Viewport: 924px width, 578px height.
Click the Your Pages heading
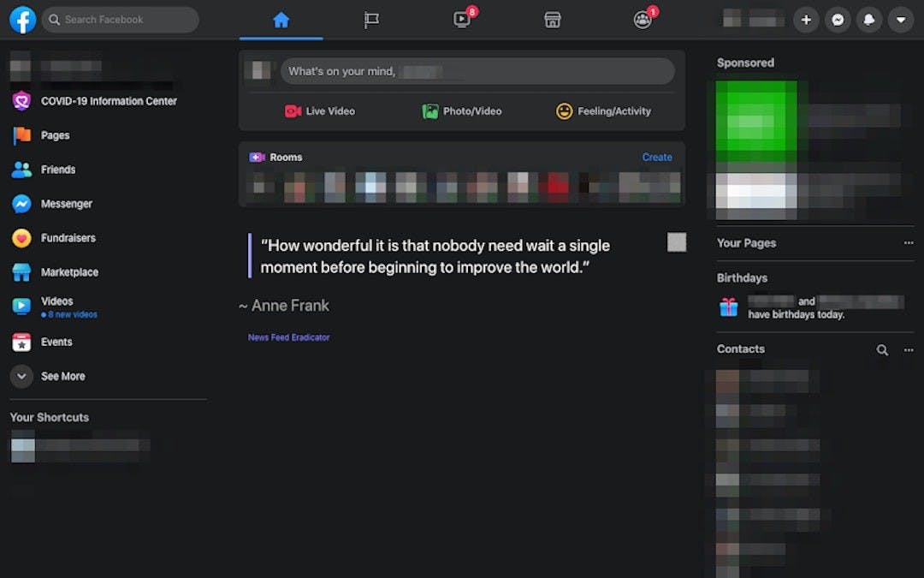[x=746, y=243]
